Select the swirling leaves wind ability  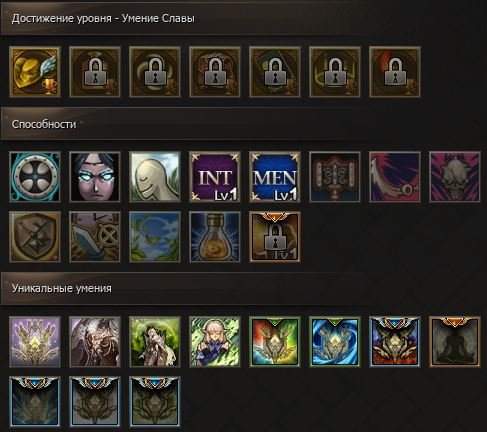tap(155, 237)
